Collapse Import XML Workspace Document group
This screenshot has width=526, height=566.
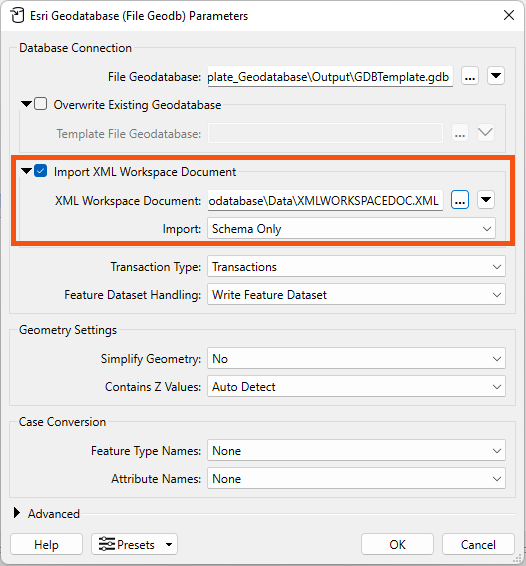(26, 171)
